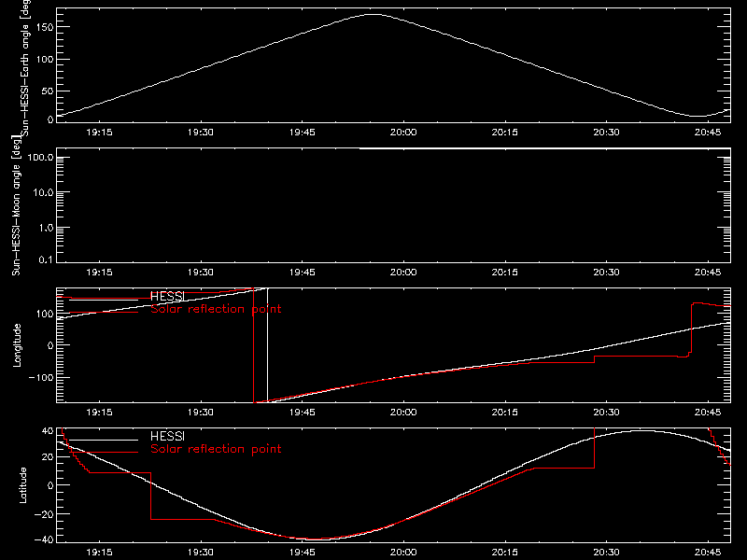The height and width of the screenshot is (560, 747).
Task: Click 20:15 time label under Latitude plot
Action: pyautogui.click(x=505, y=552)
